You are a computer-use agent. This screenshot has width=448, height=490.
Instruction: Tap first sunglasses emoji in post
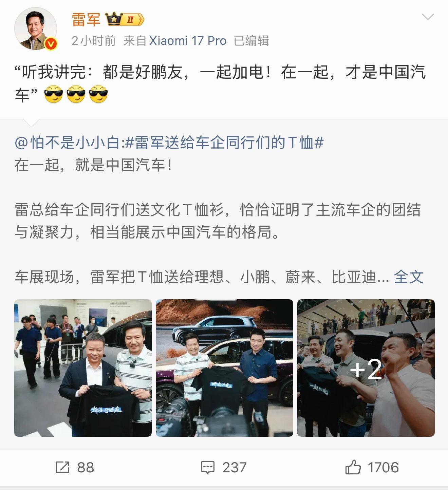pyautogui.click(x=54, y=94)
